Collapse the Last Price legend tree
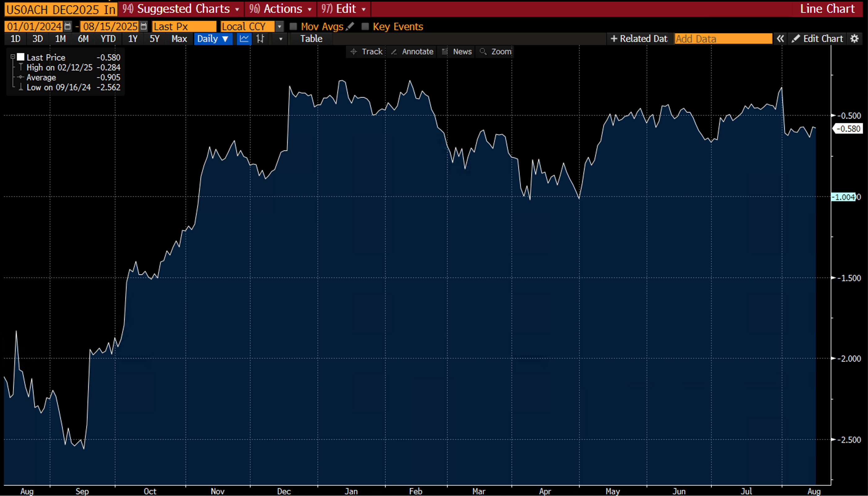Viewport: 868px width, 496px height. 13,57
